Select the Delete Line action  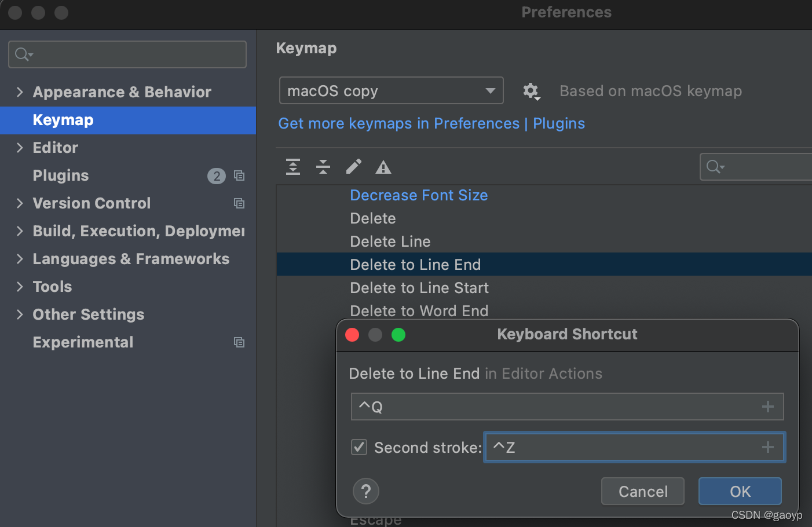point(390,241)
